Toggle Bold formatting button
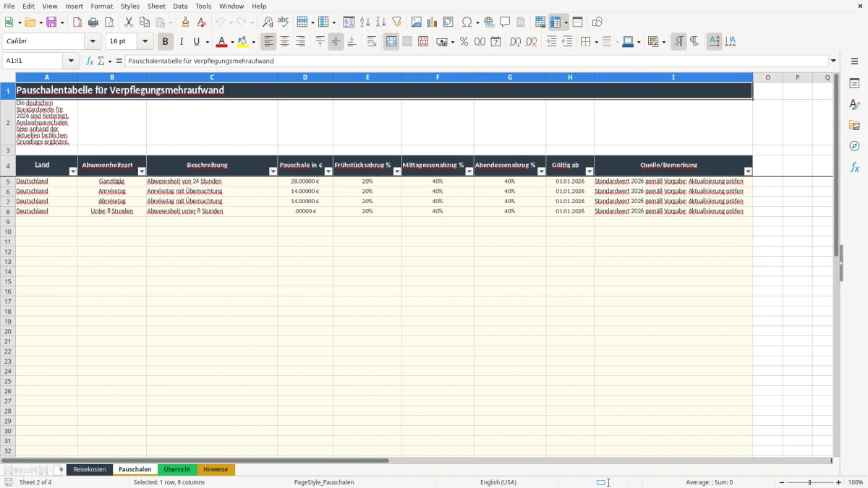 165,42
